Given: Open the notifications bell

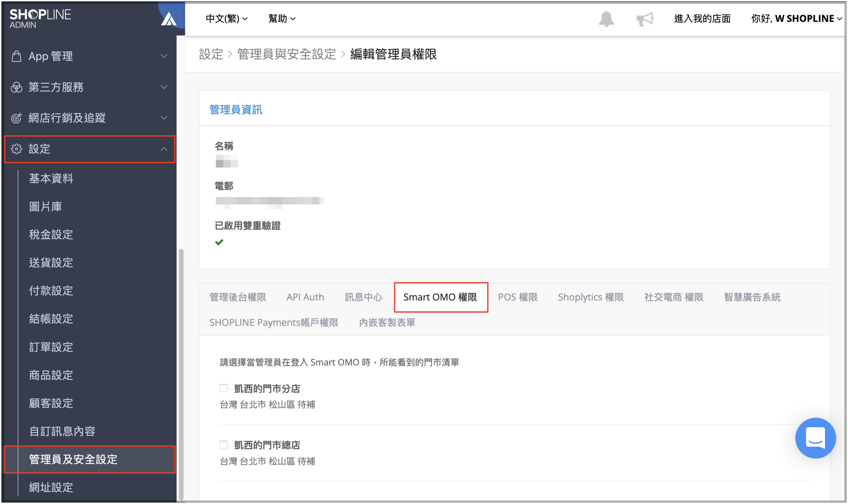Looking at the screenshot, I should point(606,19).
